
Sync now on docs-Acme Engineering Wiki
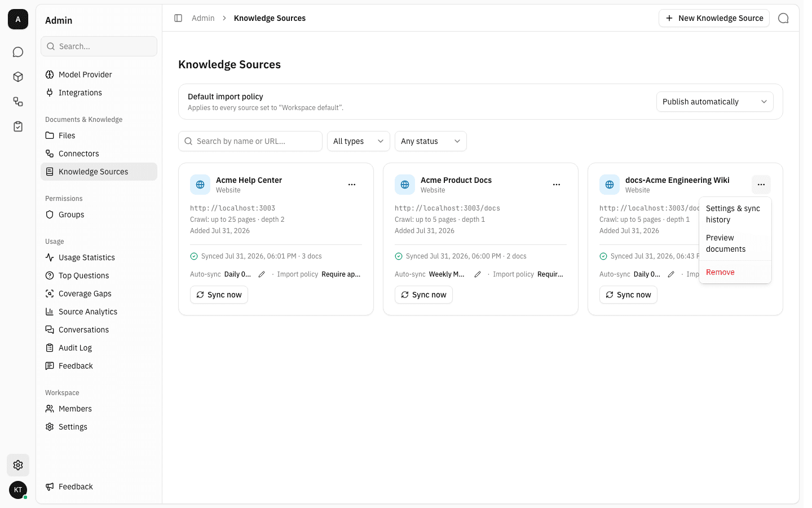click(x=628, y=295)
